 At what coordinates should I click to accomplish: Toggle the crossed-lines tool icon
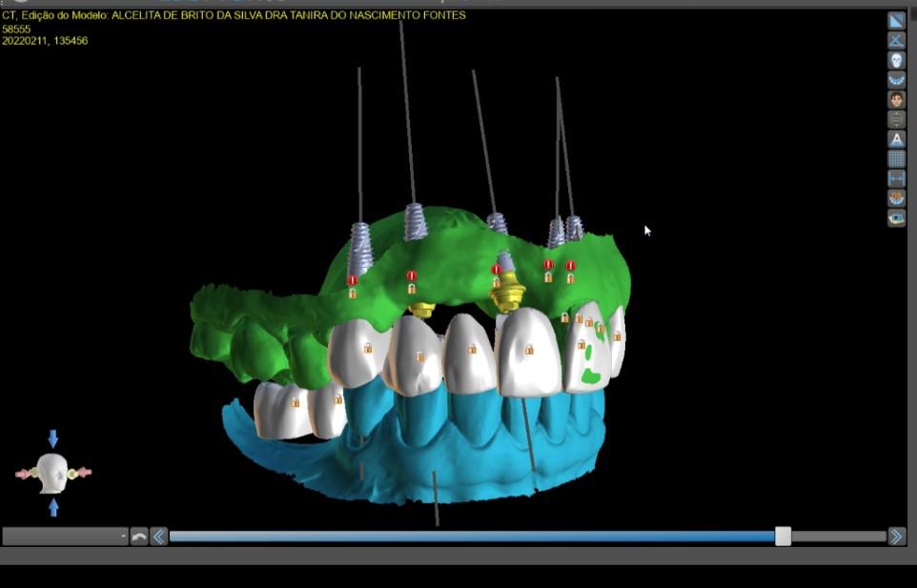pyautogui.click(x=896, y=40)
